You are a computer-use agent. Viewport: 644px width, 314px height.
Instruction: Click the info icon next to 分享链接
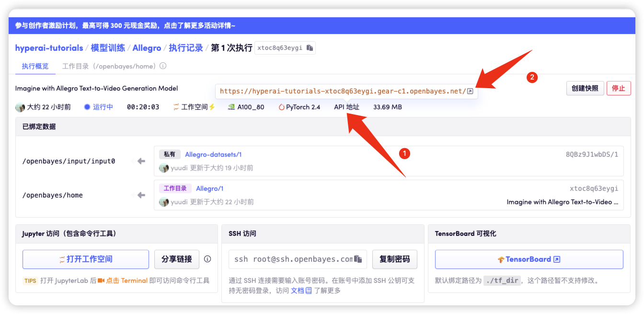click(207, 259)
